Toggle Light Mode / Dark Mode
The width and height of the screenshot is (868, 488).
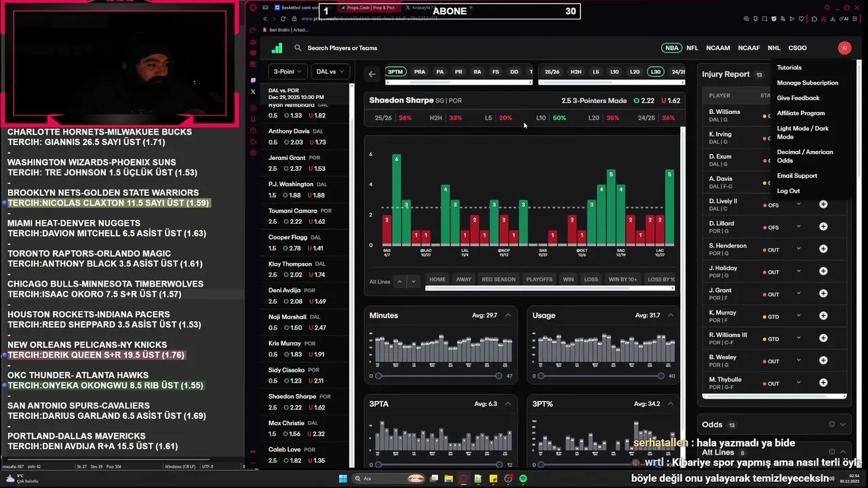point(803,132)
